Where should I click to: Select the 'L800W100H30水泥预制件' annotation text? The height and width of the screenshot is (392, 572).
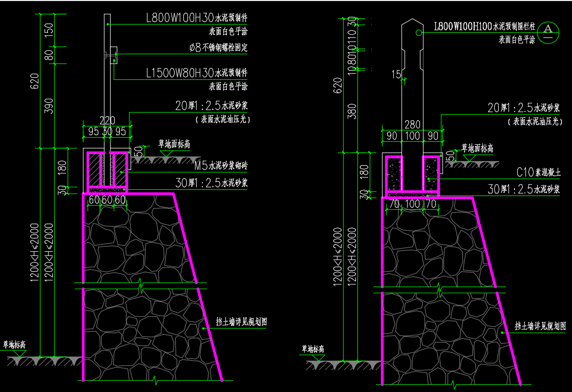click(x=197, y=18)
